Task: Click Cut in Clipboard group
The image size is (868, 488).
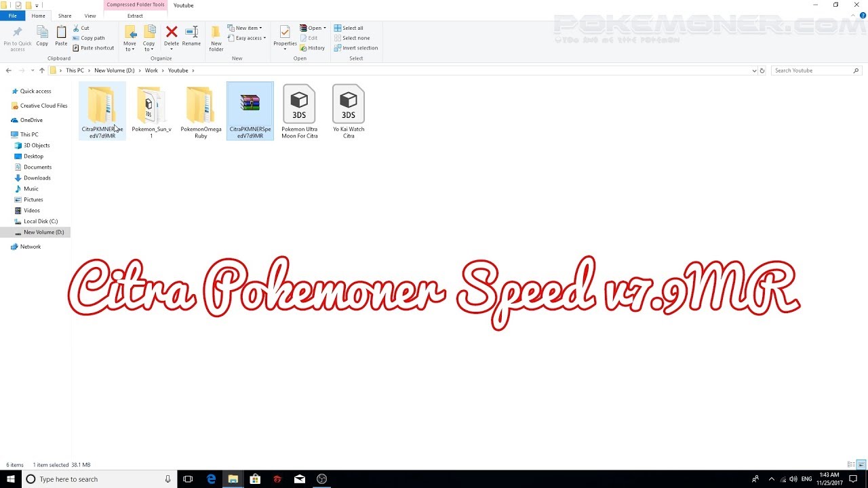Action: coord(81,28)
